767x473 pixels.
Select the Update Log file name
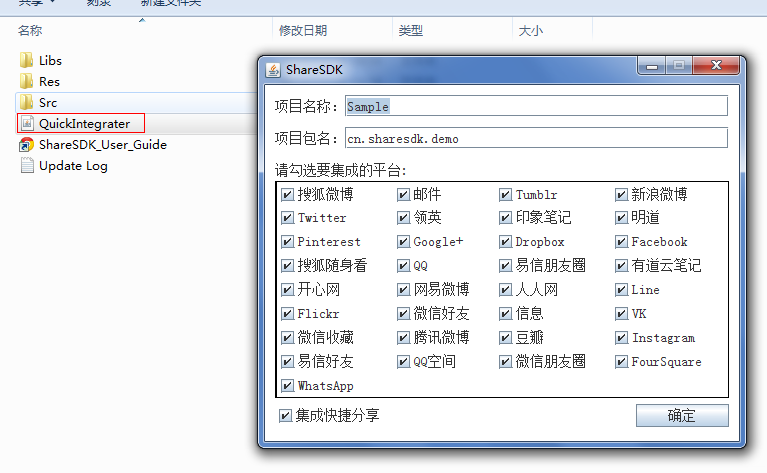[x=73, y=166]
